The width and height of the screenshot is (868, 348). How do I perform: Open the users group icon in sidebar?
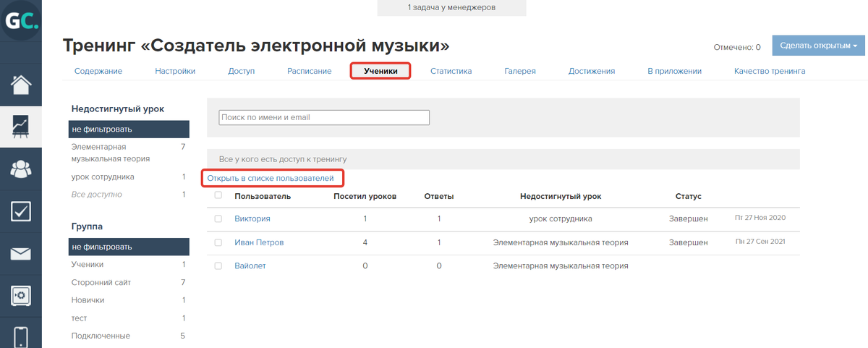tap(21, 169)
